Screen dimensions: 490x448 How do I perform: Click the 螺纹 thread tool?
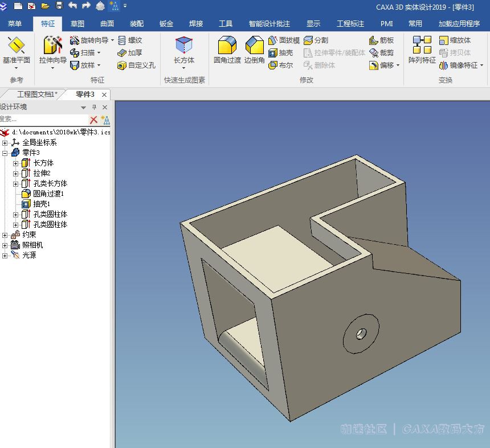pos(130,40)
